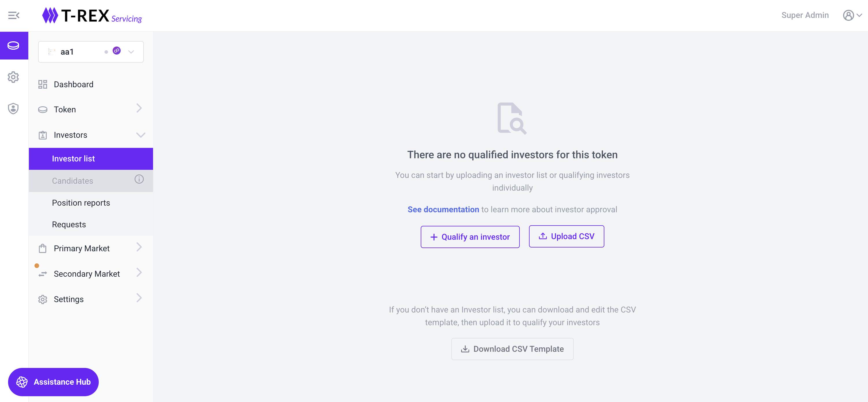Follow the See documentation link
This screenshot has height=402, width=868.
443,210
